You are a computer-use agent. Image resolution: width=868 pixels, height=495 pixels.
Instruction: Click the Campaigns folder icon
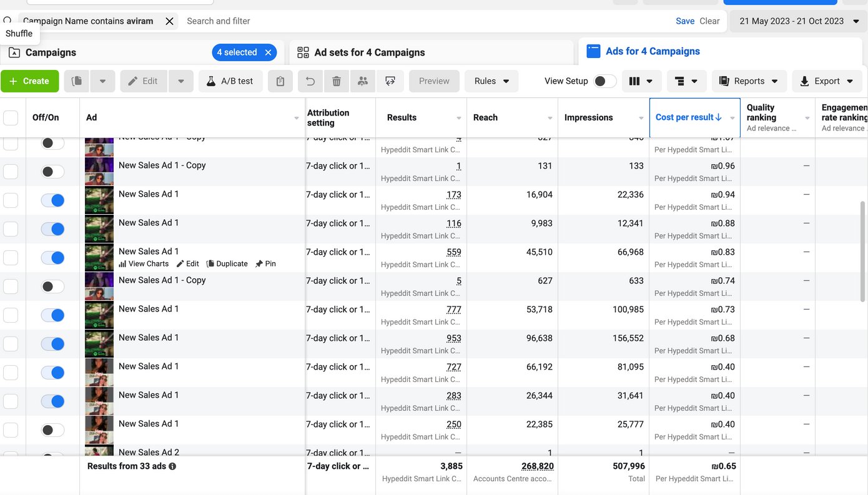tap(14, 52)
